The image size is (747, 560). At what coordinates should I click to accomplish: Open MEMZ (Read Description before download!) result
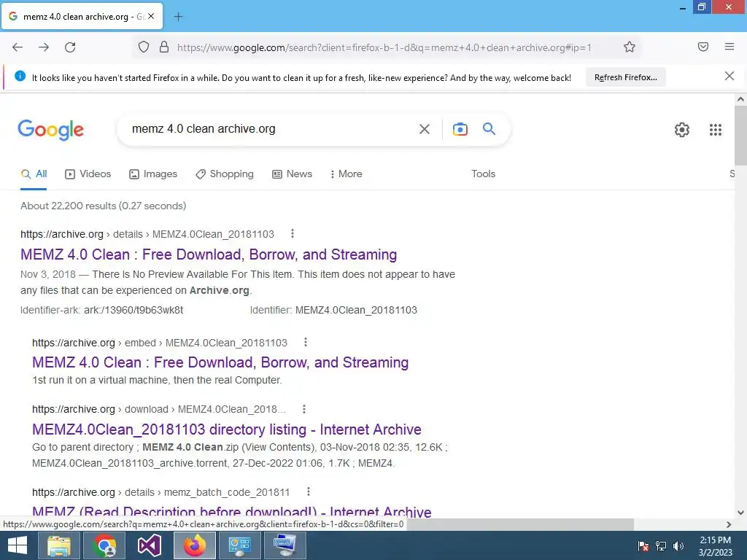coord(231,512)
